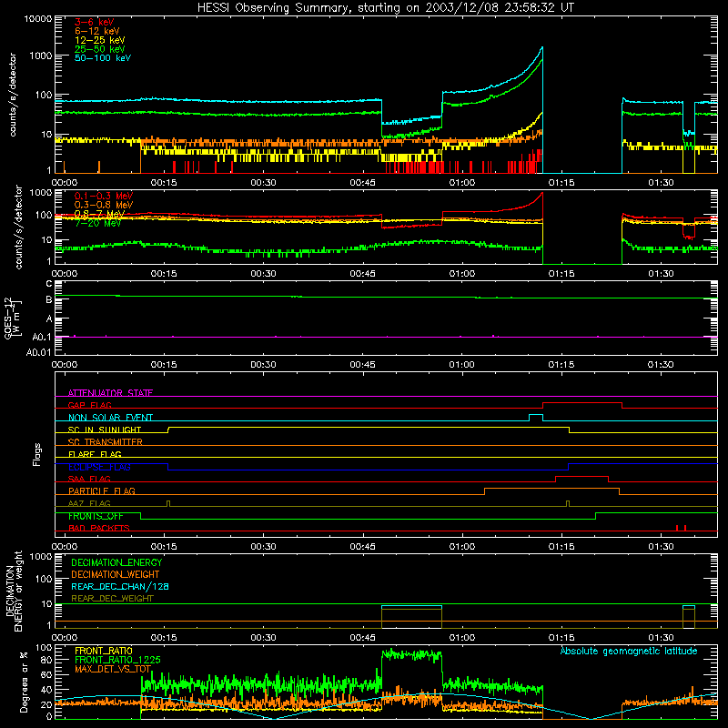Click the C level tick on GOES panel
Image resolution: width=728 pixels, height=728 pixels.
[49, 284]
